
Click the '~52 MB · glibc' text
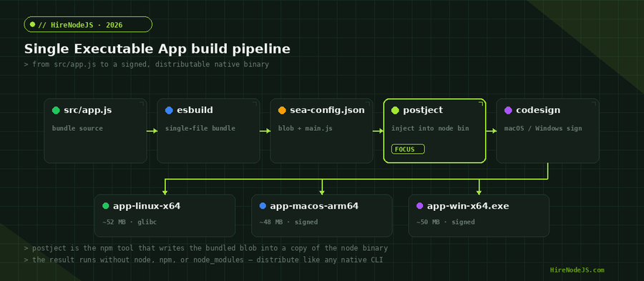point(130,222)
